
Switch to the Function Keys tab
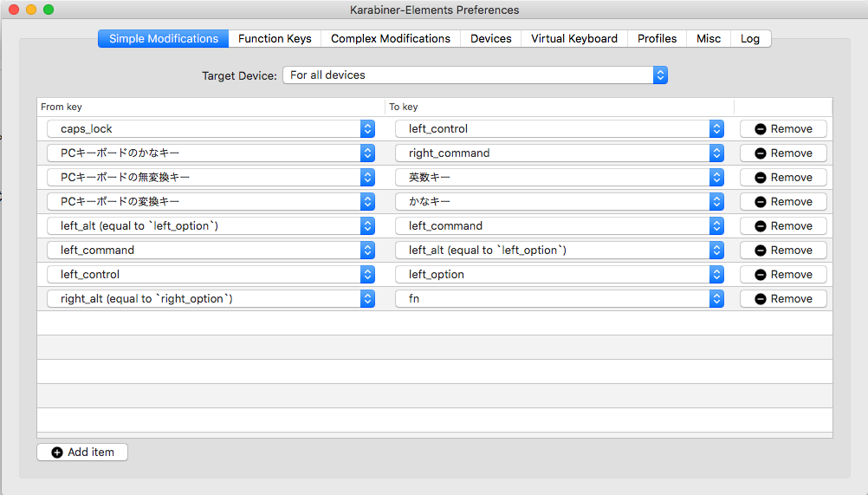(x=275, y=39)
